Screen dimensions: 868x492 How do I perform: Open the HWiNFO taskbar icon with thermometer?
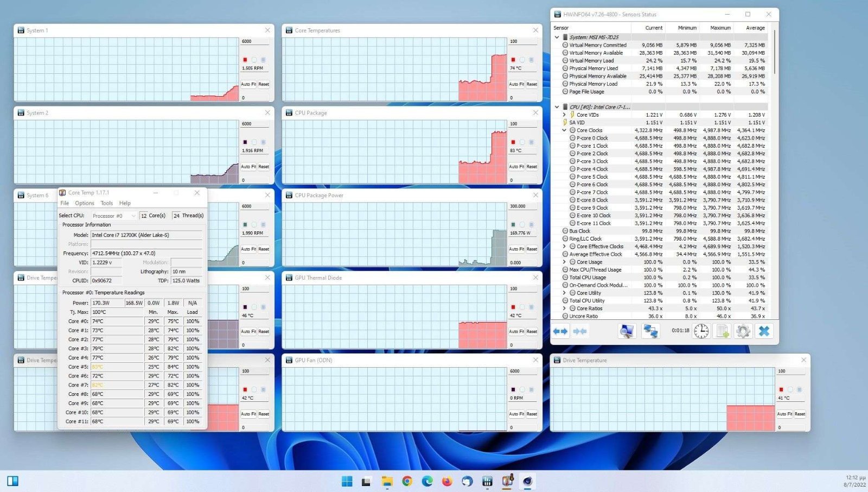(x=508, y=481)
